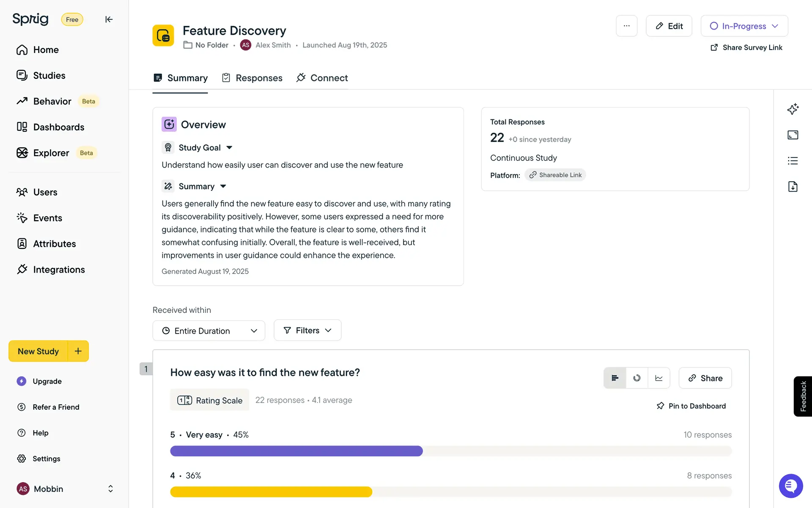Viewport: 812px width, 508px height.
Task: Switch to donut chart view
Action: [637, 378]
